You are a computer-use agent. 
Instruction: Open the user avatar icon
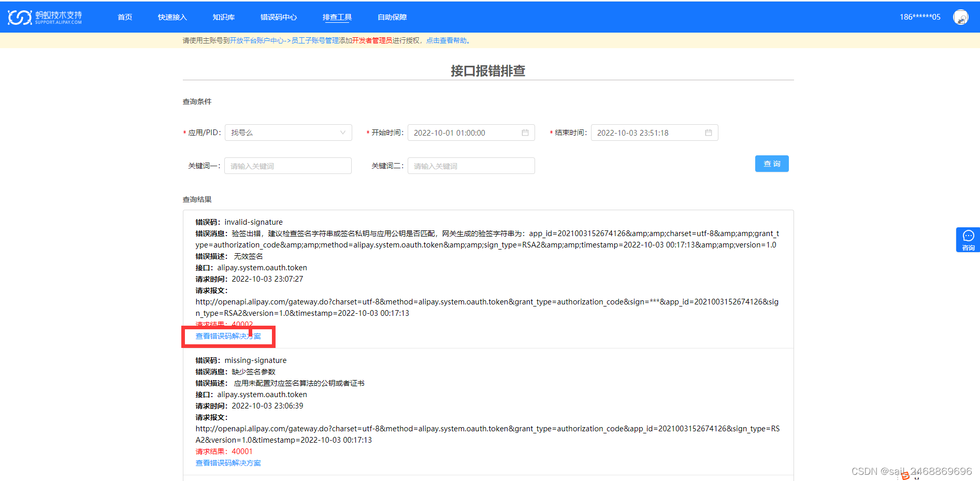(x=961, y=17)
